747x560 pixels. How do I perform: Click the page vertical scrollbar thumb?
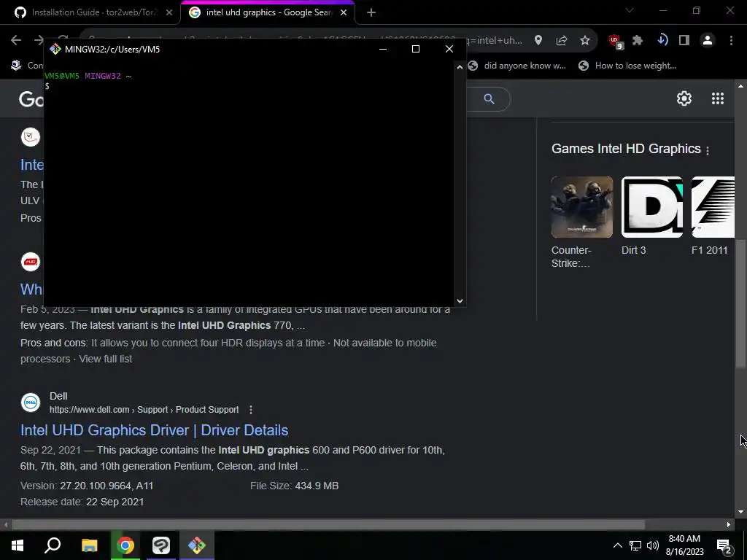[x=740, y=303]
